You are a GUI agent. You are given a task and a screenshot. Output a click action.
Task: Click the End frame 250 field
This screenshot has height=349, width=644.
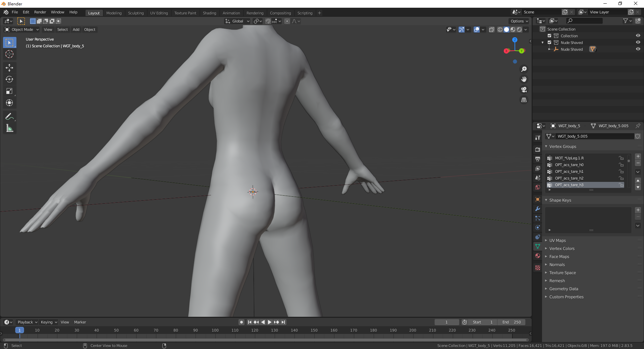[x=512, y=322]
